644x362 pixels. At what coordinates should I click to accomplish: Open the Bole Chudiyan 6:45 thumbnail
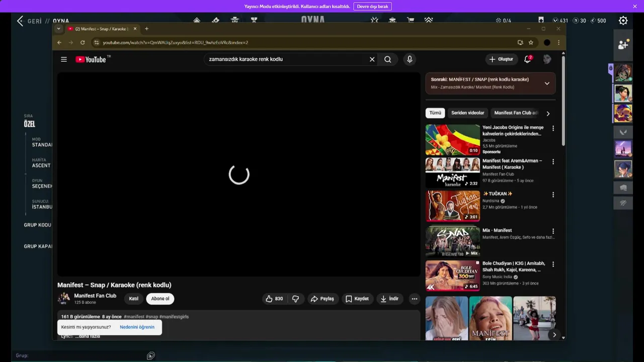point(453,276)
